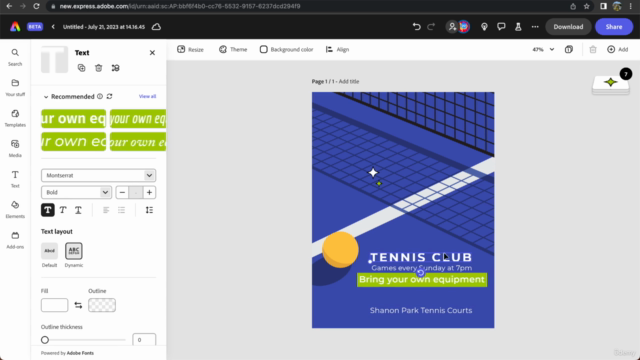Open text alignment options
The height and width of the screenshot is (360, 640).
coord(106,210)
